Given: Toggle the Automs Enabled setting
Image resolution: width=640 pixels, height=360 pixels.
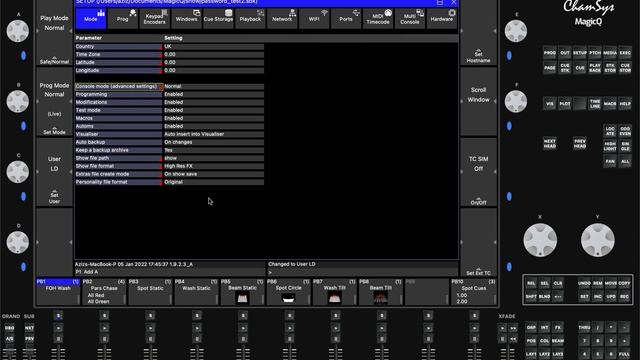Looking at the screenshot, I should [x=213, y=126].
